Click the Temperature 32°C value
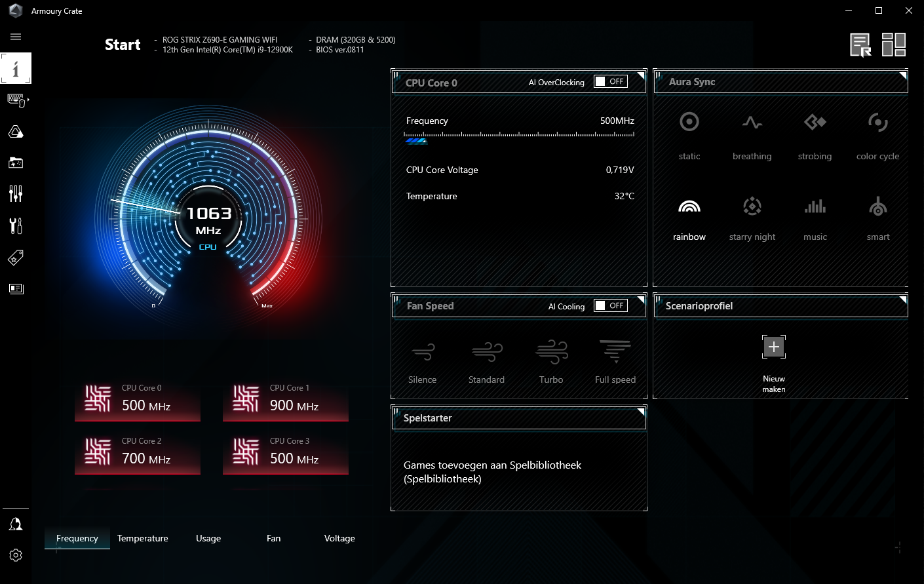This screenshot has width=924, height=584. [625, 196]
